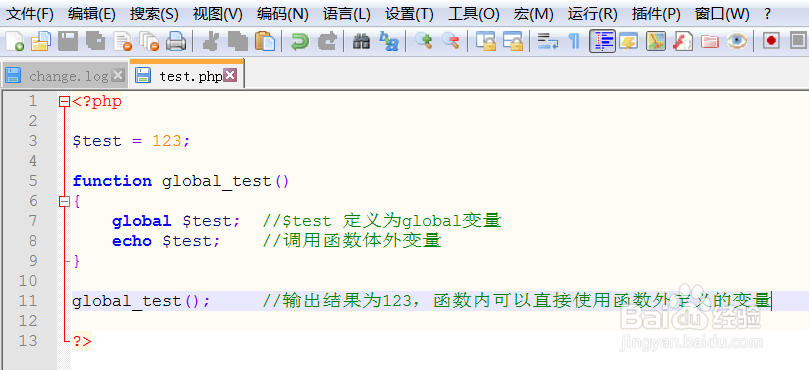Paste clipboard contents

(265, 41)
